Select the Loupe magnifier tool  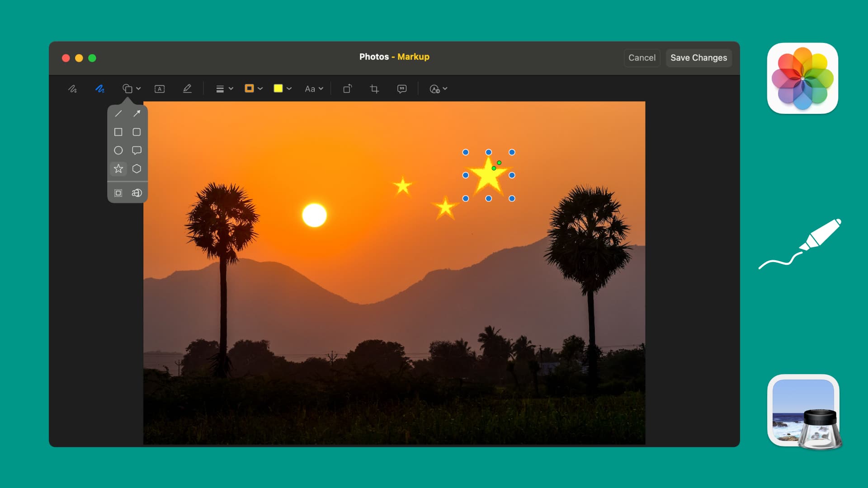[137, 193]
